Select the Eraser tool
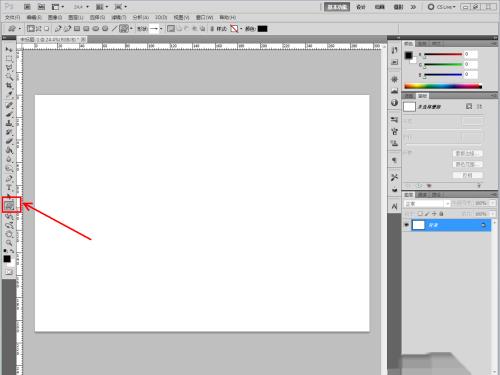Screen dimensions: 500x375 9,141
